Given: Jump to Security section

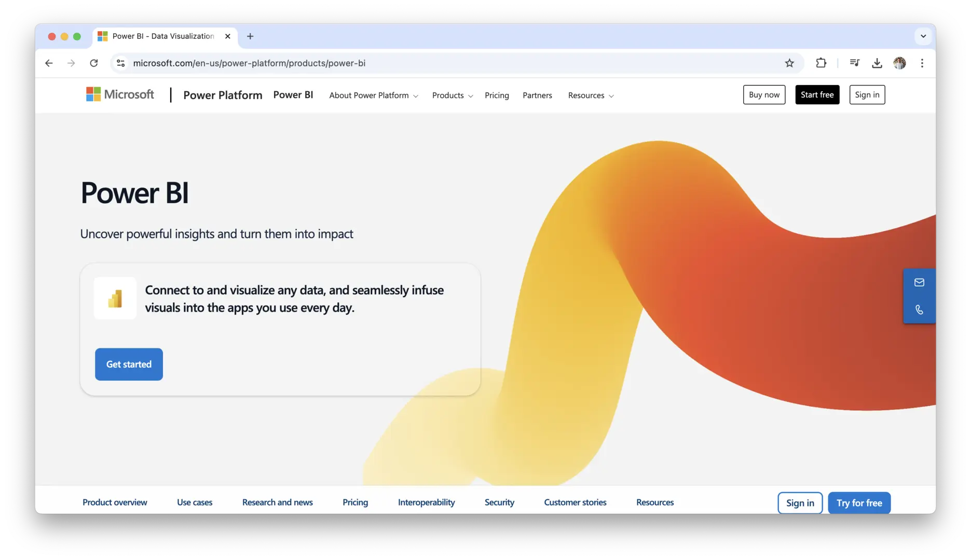Looking at the screenshot, I should (x=499, y=502).
